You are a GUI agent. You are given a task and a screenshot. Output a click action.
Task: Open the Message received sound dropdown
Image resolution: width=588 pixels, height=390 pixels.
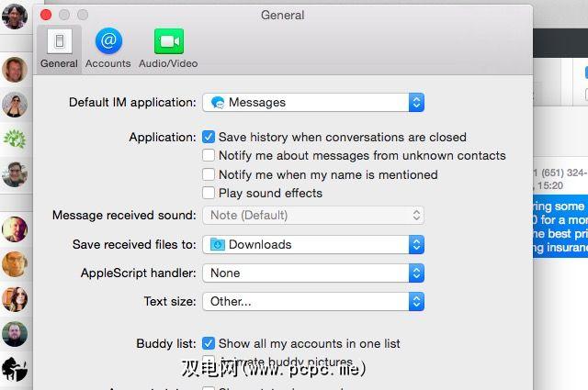(x=313, y=215)
